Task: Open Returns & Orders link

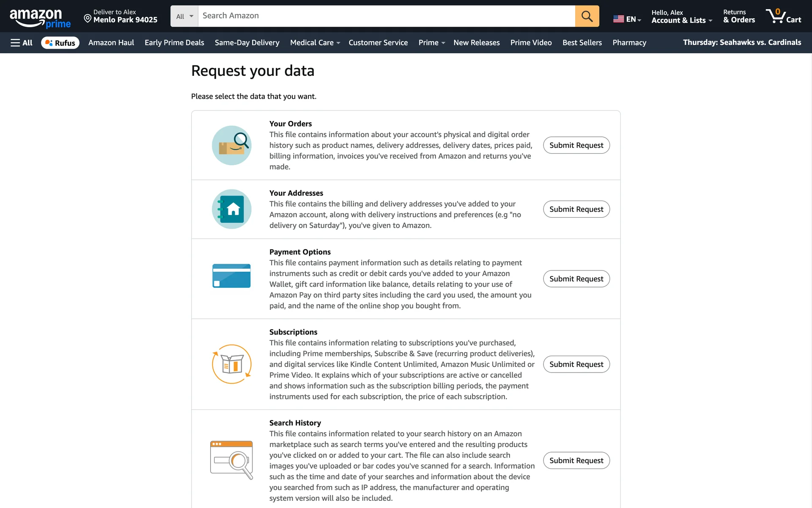Action: [x=738, y=16]
